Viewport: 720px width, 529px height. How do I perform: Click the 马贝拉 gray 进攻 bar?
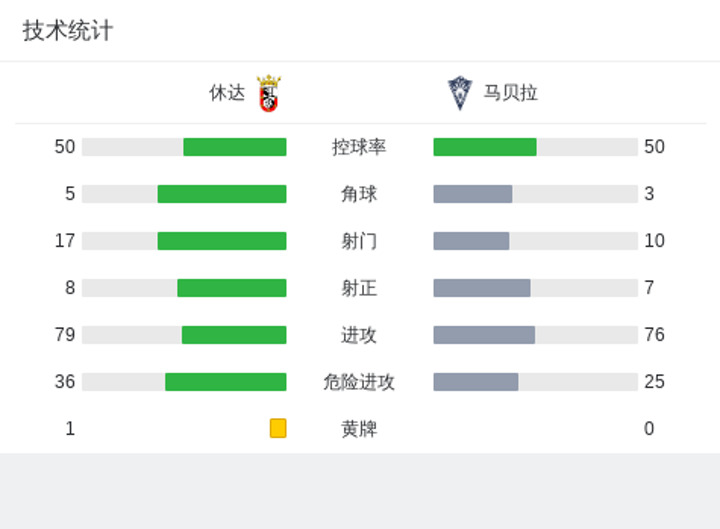pos(484,335)
